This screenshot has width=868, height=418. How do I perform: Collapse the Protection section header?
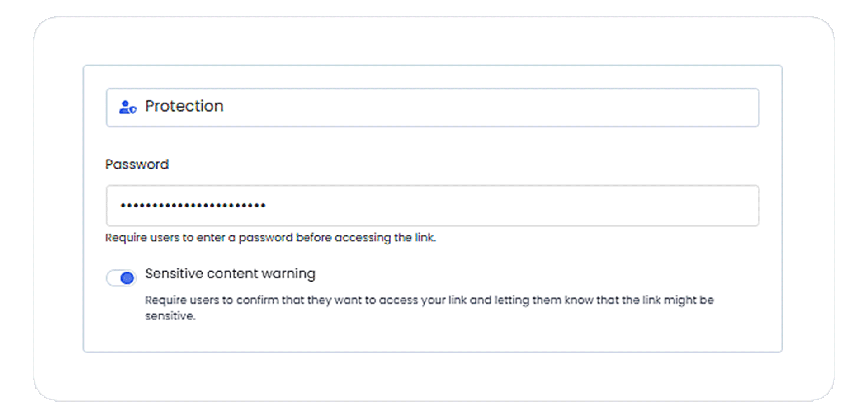[x=433, y=108]
